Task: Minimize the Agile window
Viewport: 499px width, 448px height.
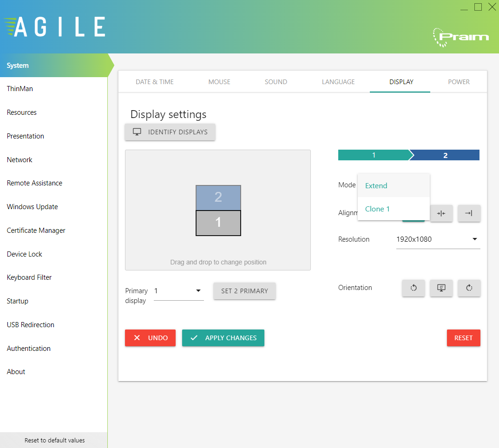Action: (464, 7)
